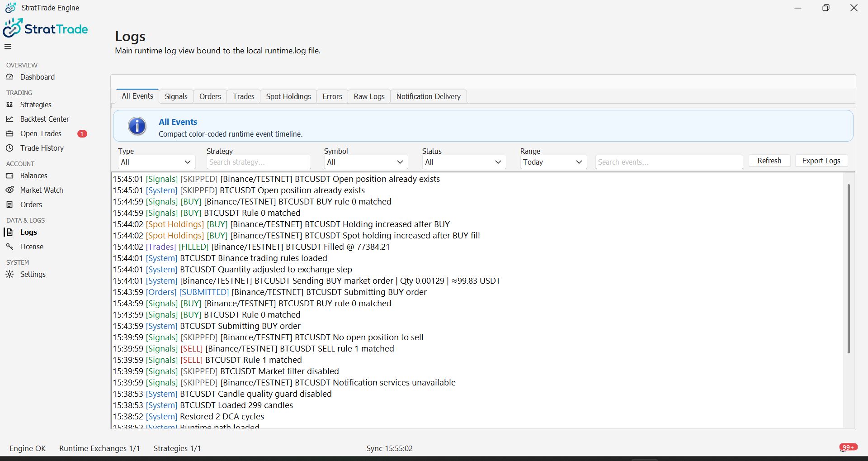
Task: Switch to the Orders tab in Logs
Action: pyautogui.click(x=210, y=96)
